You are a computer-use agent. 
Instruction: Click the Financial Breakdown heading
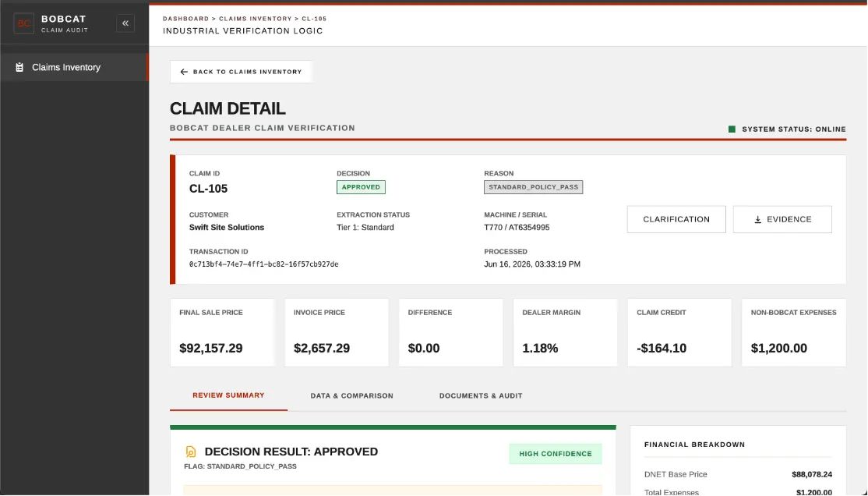click(x=694, y=445)
